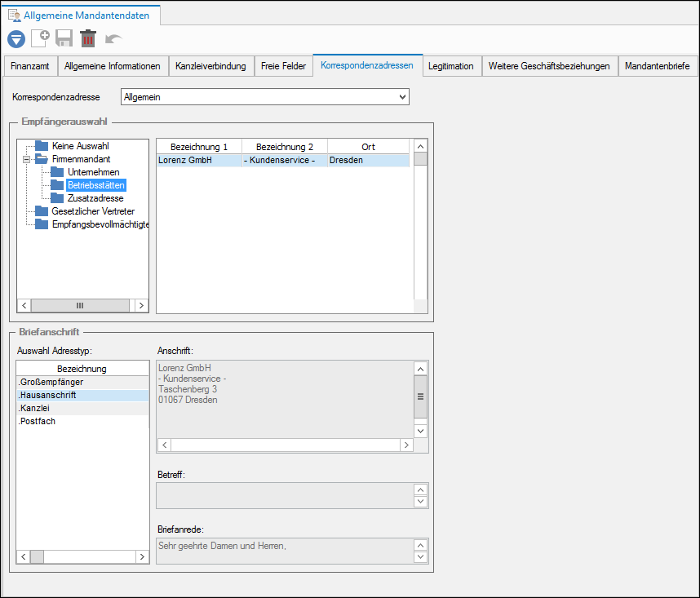Image resolution: width=700 pixels, height=598 pixels.
Task: Click right arrow of Anschrift horizontal scrollbar
Action: pos(406,445)
